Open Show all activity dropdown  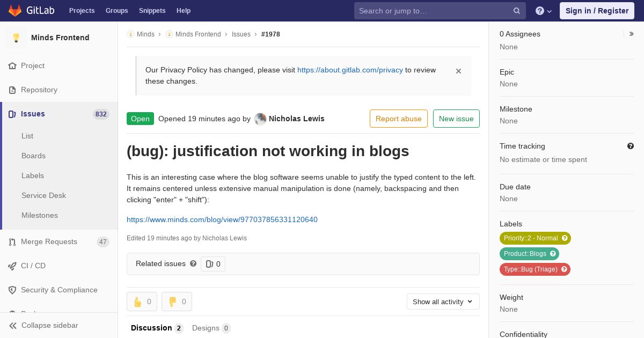[x=443, y=302]
